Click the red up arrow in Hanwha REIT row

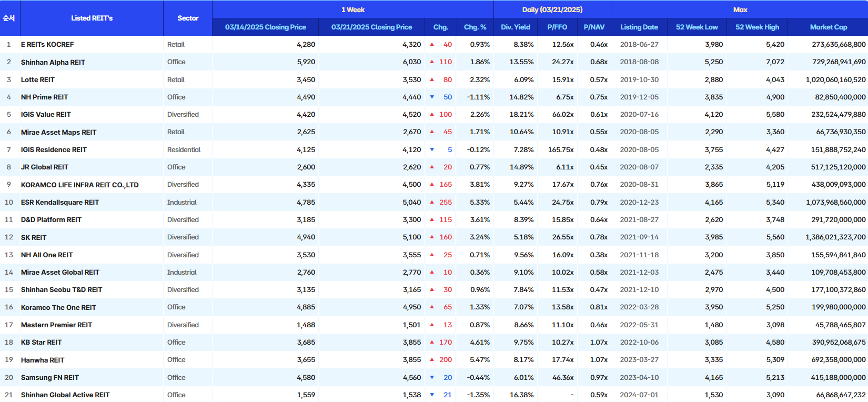[432, 360]
